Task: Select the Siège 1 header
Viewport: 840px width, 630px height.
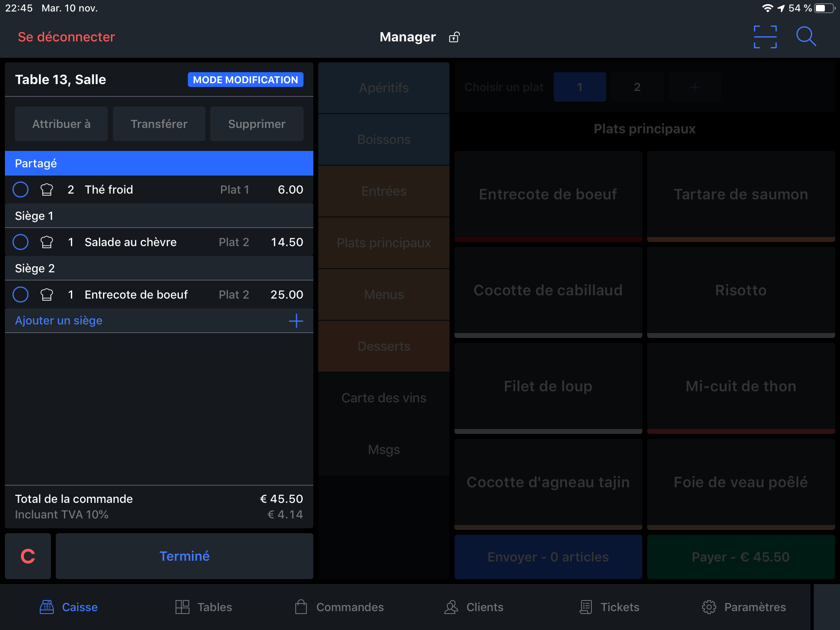Action: coord(159,216)
